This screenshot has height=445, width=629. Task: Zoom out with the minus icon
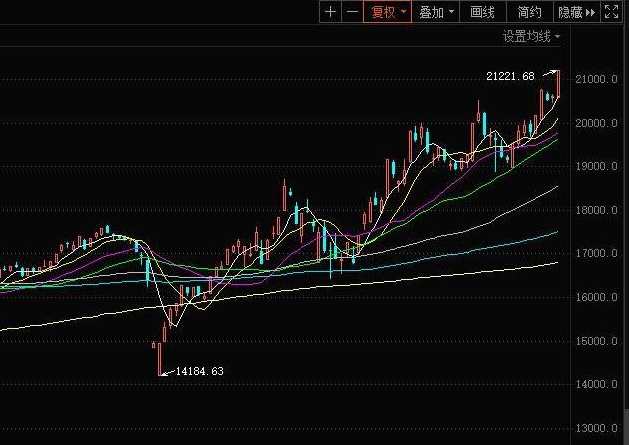point(351,12)
